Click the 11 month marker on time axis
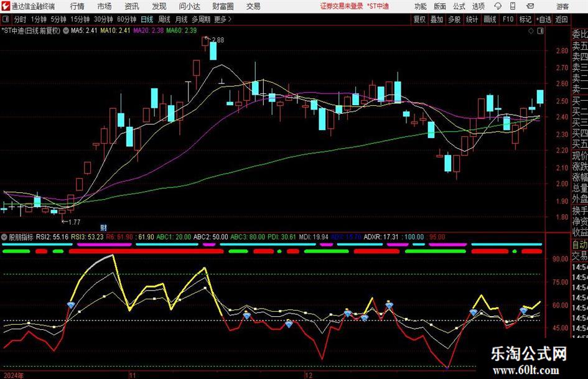 133,375
